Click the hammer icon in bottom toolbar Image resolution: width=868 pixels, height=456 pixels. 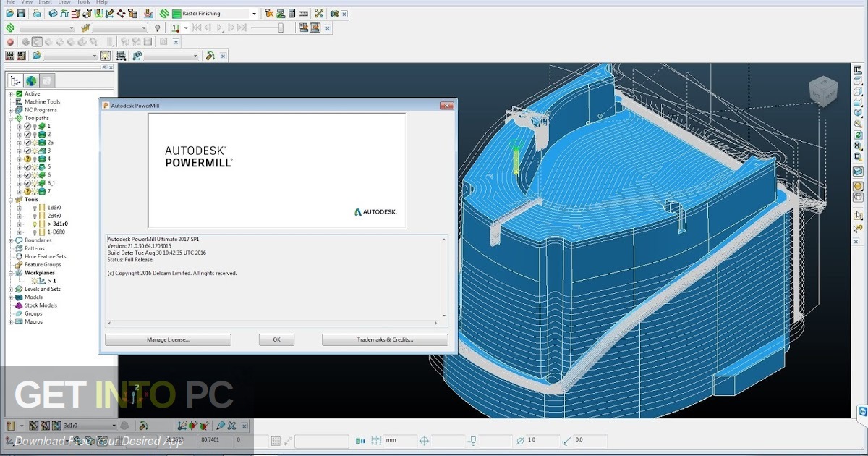[x=143, y=425]
